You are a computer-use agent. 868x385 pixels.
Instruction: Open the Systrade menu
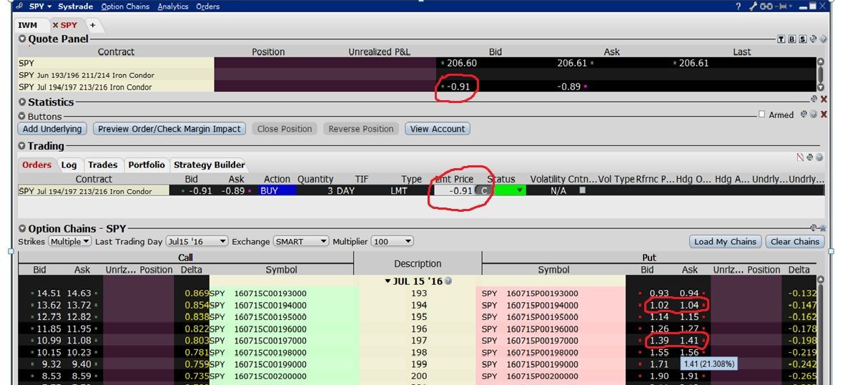[75, 6]
